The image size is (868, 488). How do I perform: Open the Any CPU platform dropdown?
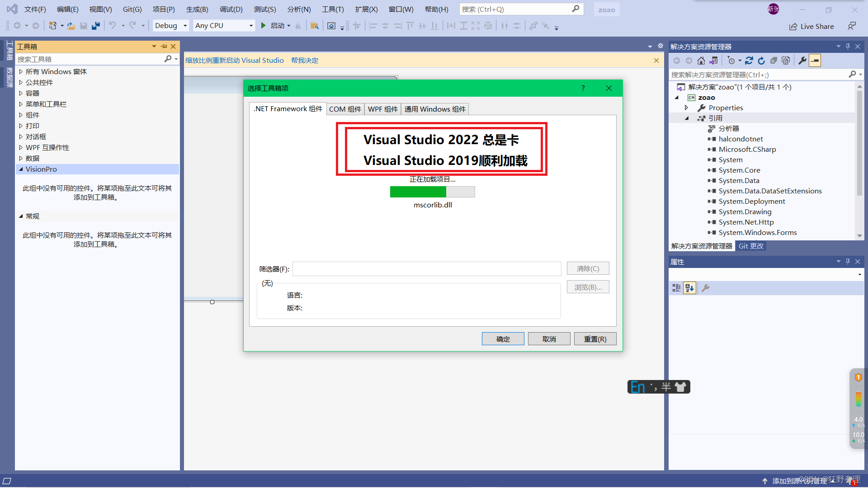[224, 26]
